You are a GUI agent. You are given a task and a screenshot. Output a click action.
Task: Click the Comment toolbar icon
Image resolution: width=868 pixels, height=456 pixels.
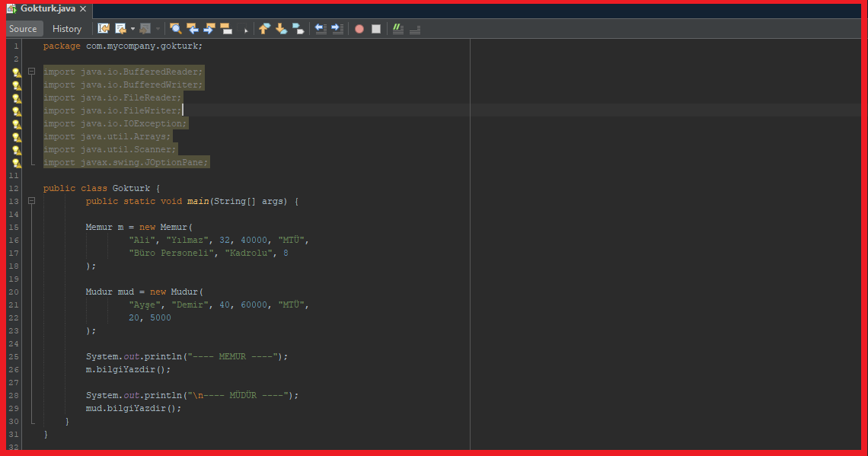pyautogui.click(x=398, y=29)
